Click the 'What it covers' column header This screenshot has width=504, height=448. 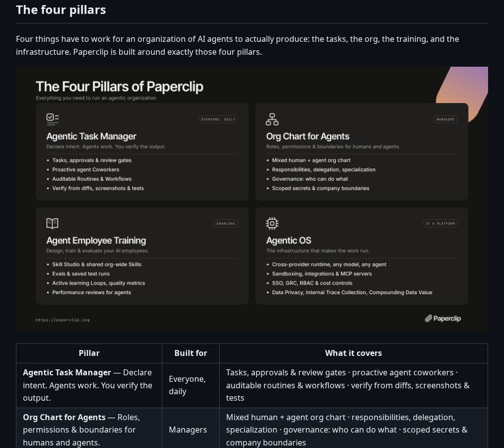pyautogui.click(x=353, y=353)
